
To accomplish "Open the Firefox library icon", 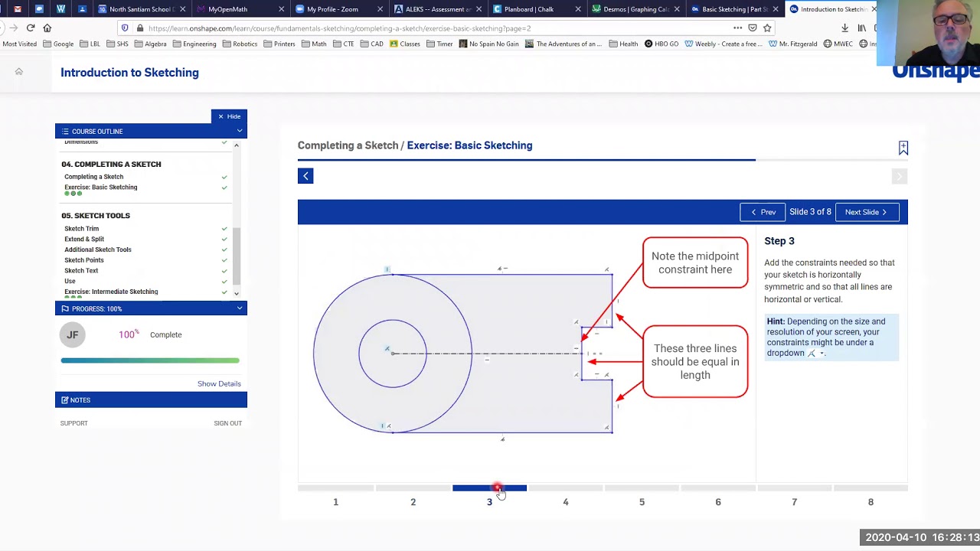I will coord(861,28).
